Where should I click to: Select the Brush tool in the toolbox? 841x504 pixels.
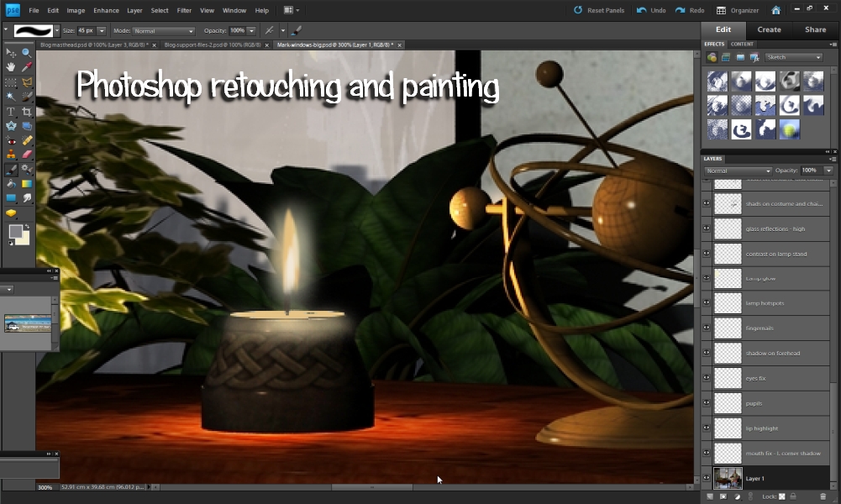11,170
